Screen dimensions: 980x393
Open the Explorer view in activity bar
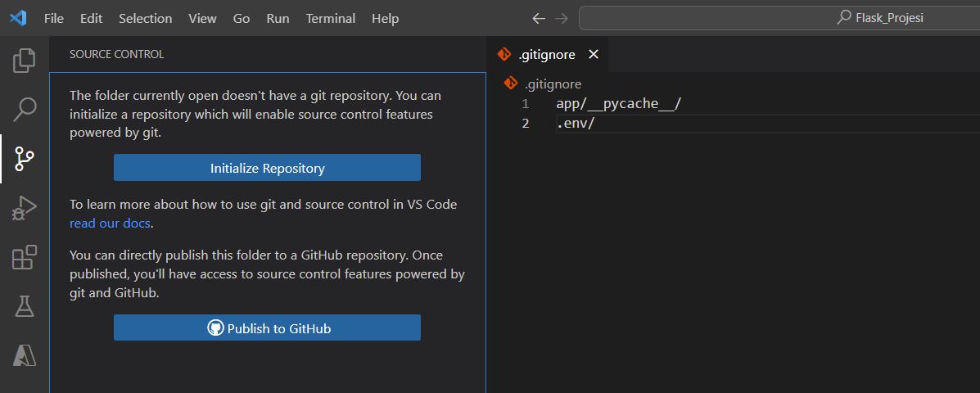point(25,60)
